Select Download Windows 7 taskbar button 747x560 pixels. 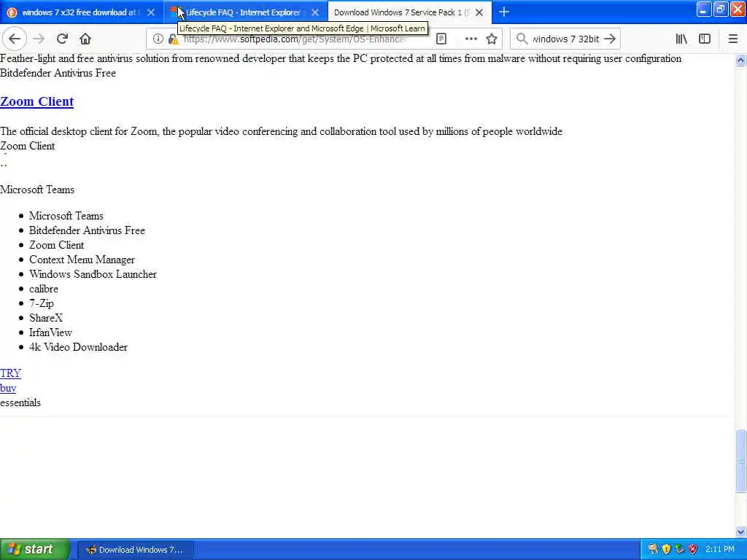[x=135, y=550]
